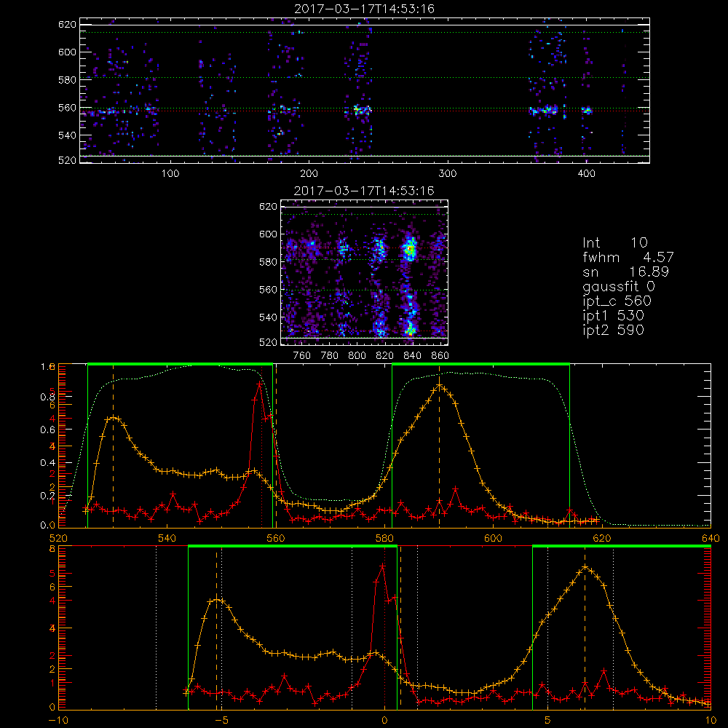
Task: Click the brightest red-yellow blob in the middle image
Action: [x=410, y=250]
